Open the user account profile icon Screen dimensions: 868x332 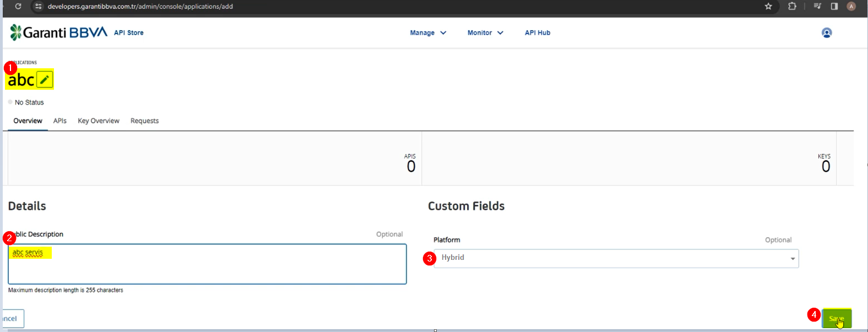coord(826,33)
